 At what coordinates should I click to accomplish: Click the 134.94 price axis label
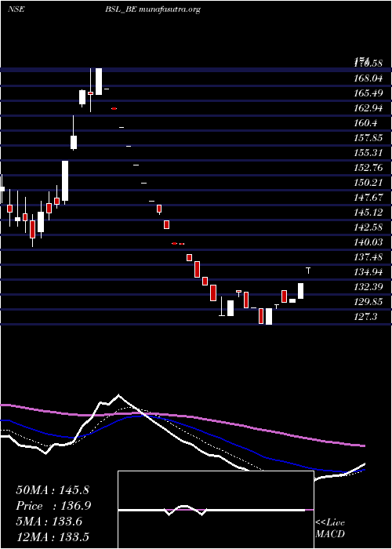pyautogui.click(x=368, y=272)
